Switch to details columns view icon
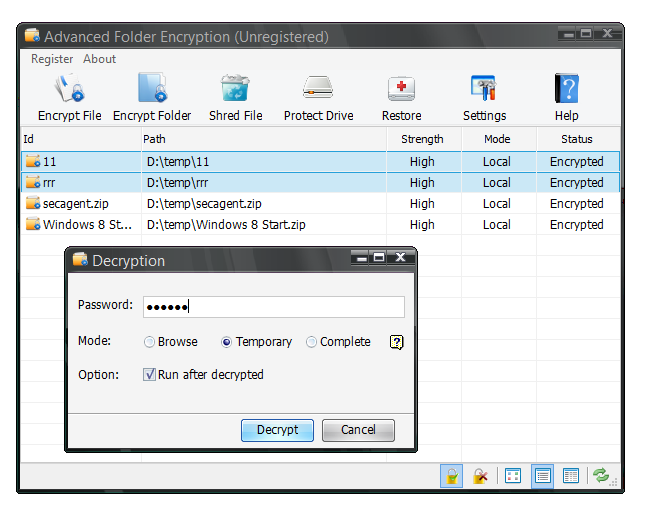Viewport: 645px width, 520px height. [x=571, y=476]
